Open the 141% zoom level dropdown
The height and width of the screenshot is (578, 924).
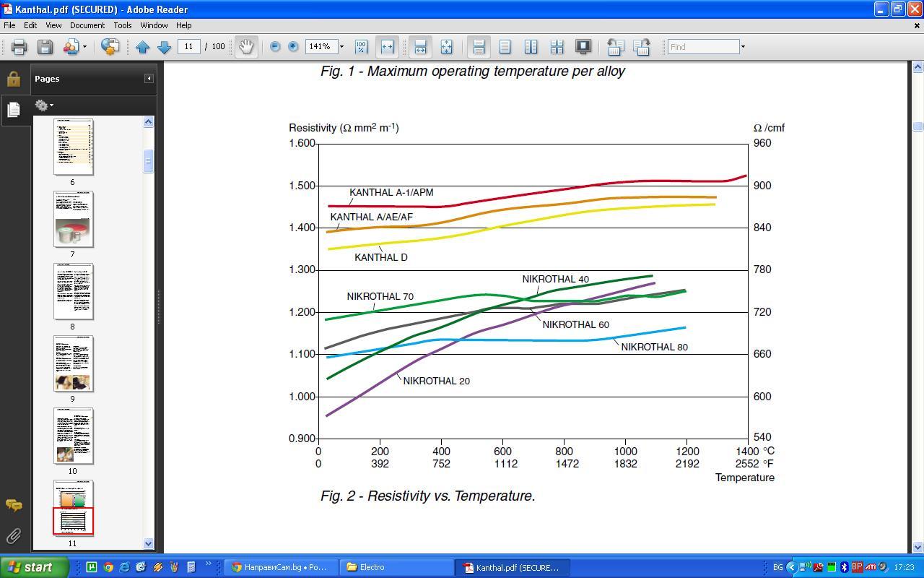coord(343,47)
